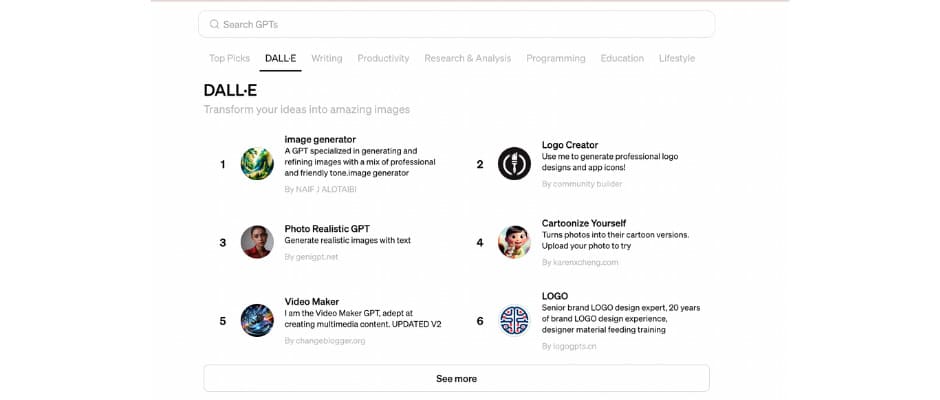Viewport: 940px width, 400px height.
Task: Open the 'image generator' title link
Action: point(320,139)
